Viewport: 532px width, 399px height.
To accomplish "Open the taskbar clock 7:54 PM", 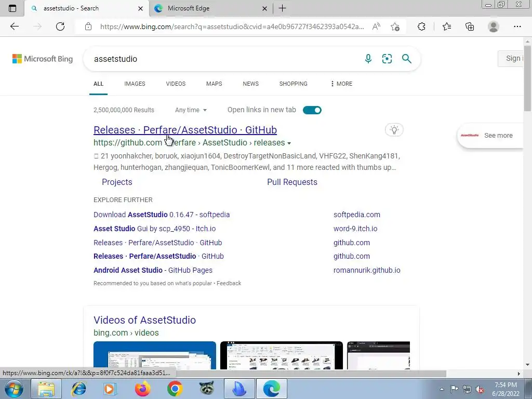I will tap(506, 389).
